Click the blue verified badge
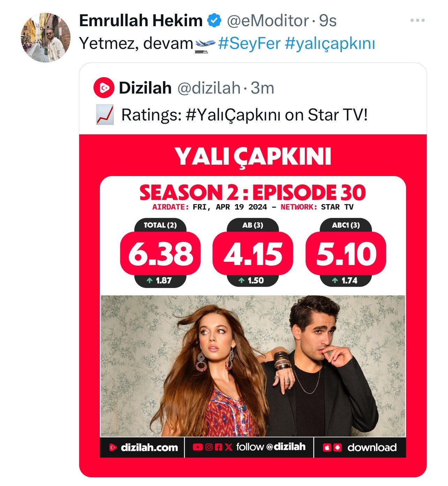The image size is (448, 486). click(x=215, y=21)
